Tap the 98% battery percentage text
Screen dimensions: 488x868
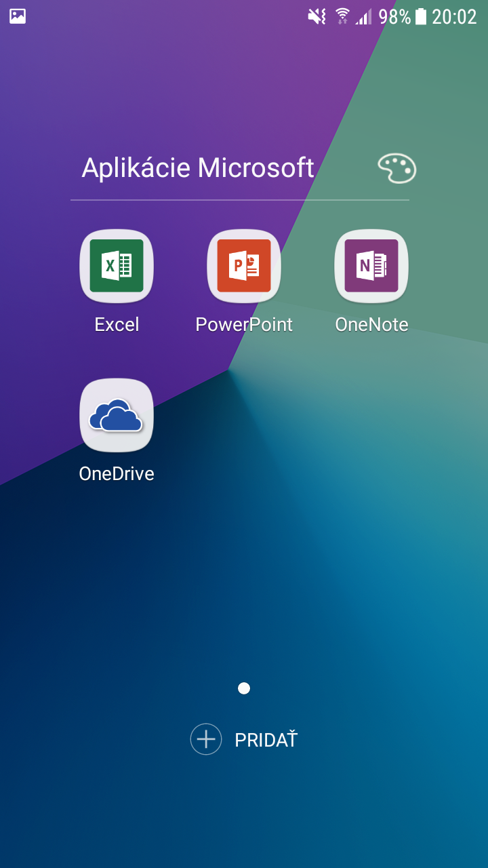[395, 16]
